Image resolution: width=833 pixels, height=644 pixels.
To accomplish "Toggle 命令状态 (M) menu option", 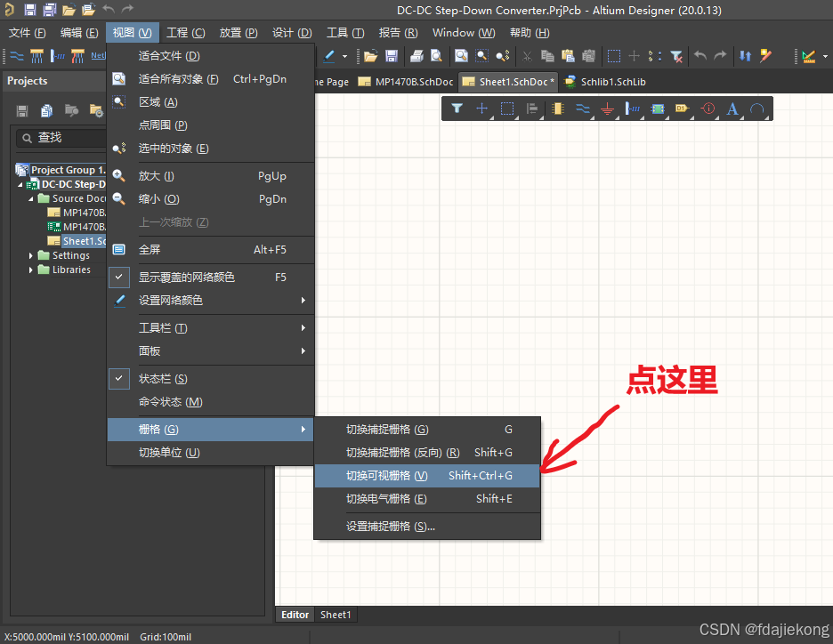I will [x=211, y=402].
